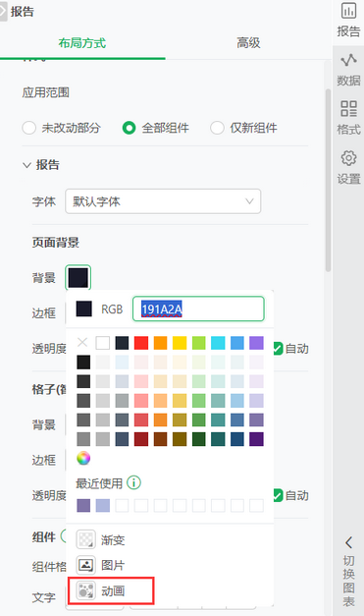This screenshot has height=616, width=364.
Task: Switch to the 布局方式 tab
Action: point(82,42)
